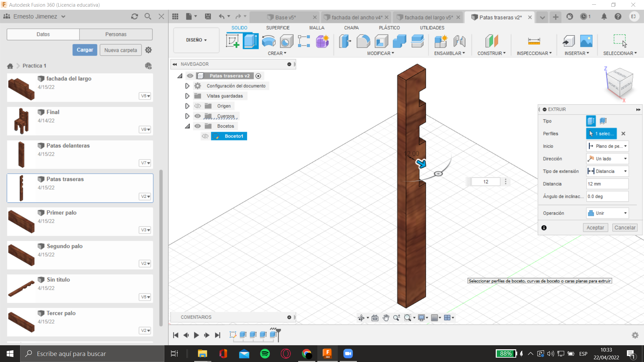Show the hidden Boceto1 sketch
The height and width of the screenshot is (362, 644).
205,136
